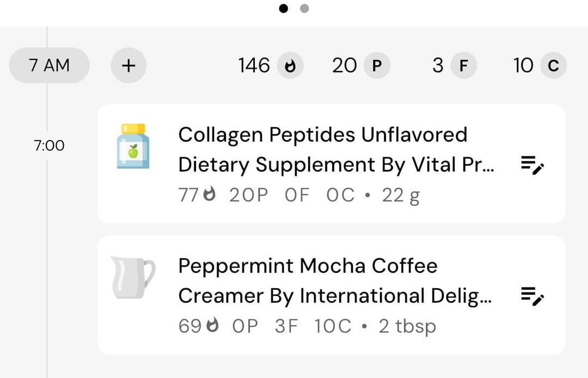Tap the plus button to add food
The height and width of the screenshot is (378, 588).
[128, 65]
